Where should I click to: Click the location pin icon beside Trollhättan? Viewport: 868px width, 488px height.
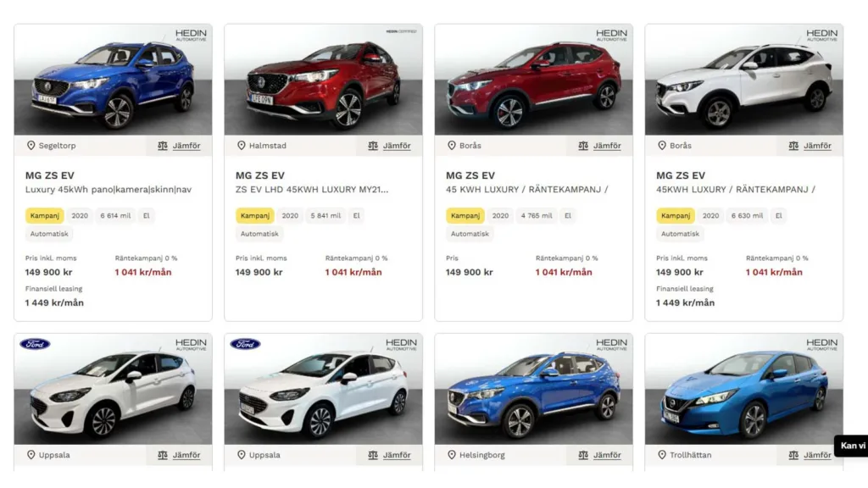662,455
